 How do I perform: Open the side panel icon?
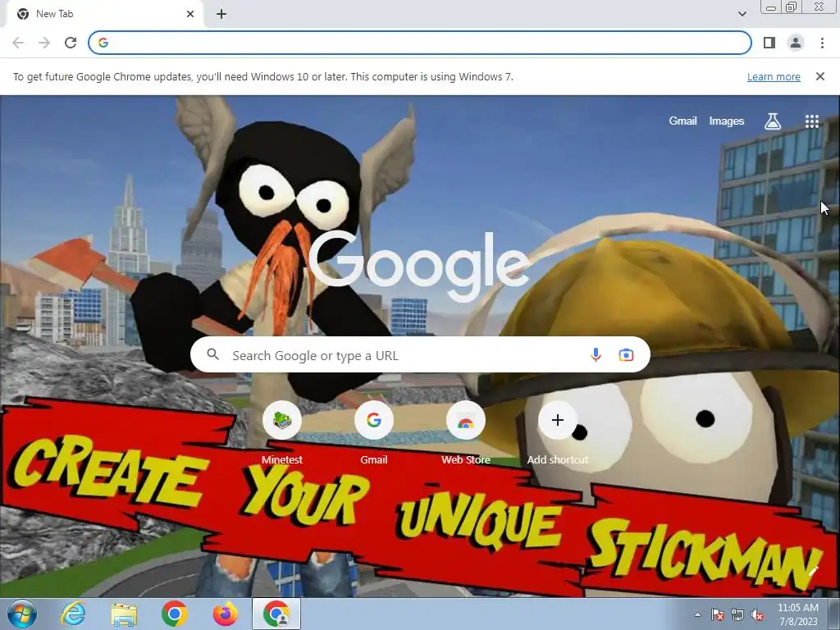(769, 43)
